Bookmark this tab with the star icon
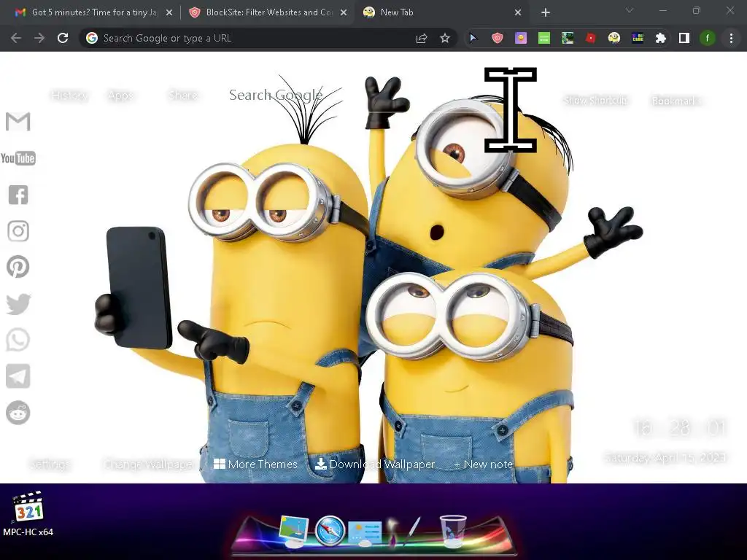The image size is (747, 560). pos(445,38)
